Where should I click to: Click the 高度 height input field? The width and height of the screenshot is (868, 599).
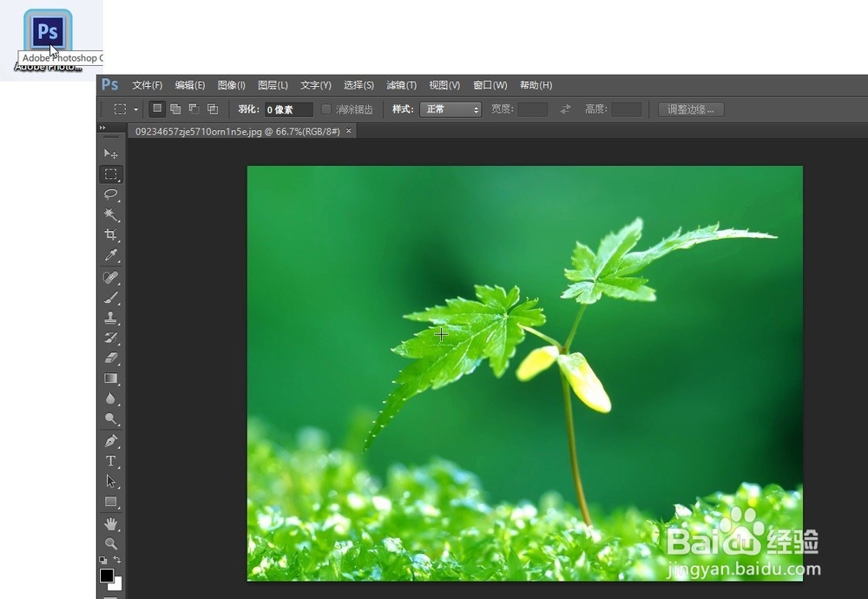(627, 109)
